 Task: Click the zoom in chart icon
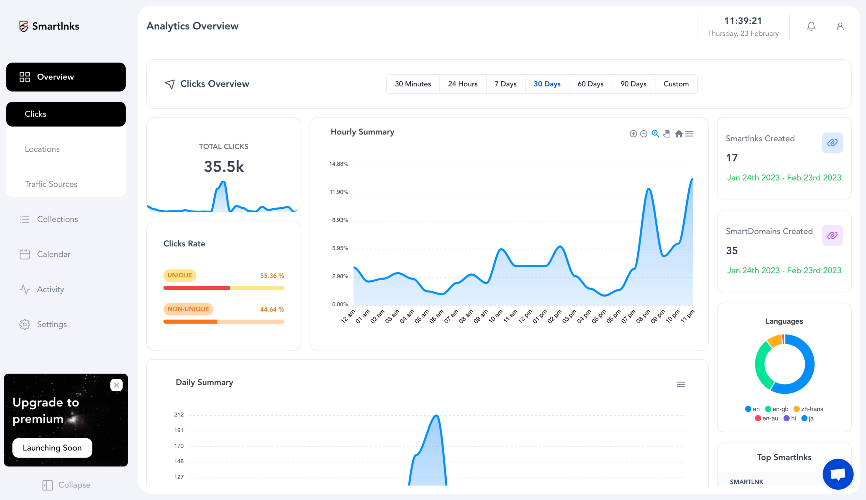point(633,134)
